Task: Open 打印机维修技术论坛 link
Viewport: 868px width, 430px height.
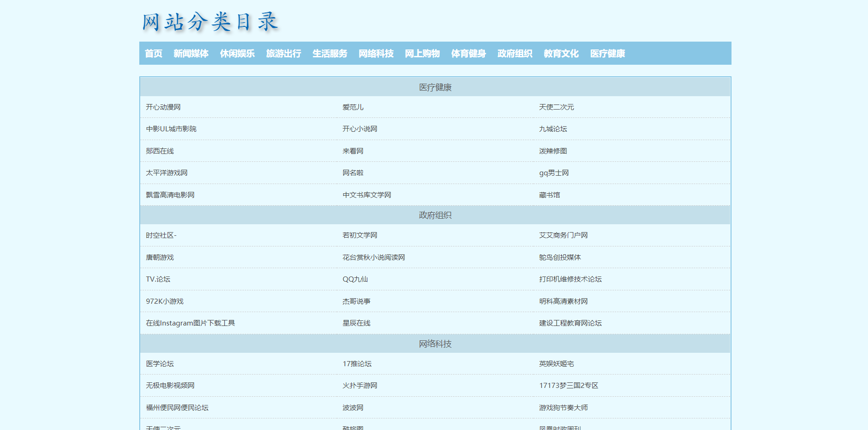Action: [x=570, y=279]
